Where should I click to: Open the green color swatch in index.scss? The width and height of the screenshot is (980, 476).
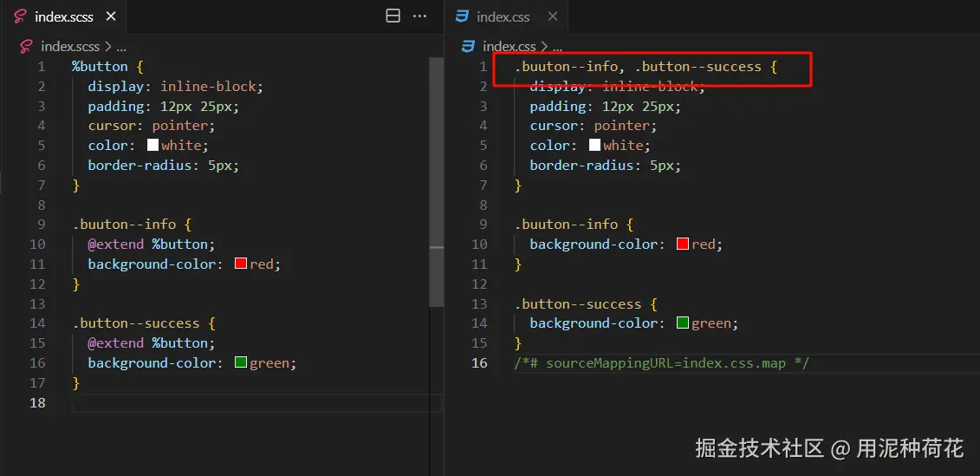click(x=241, y=362)
